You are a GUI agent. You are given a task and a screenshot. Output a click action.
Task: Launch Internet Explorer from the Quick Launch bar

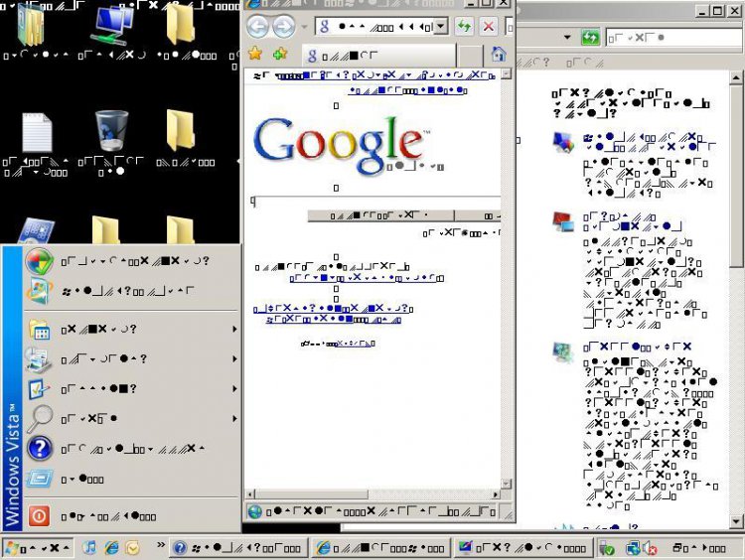coord(111,548)
